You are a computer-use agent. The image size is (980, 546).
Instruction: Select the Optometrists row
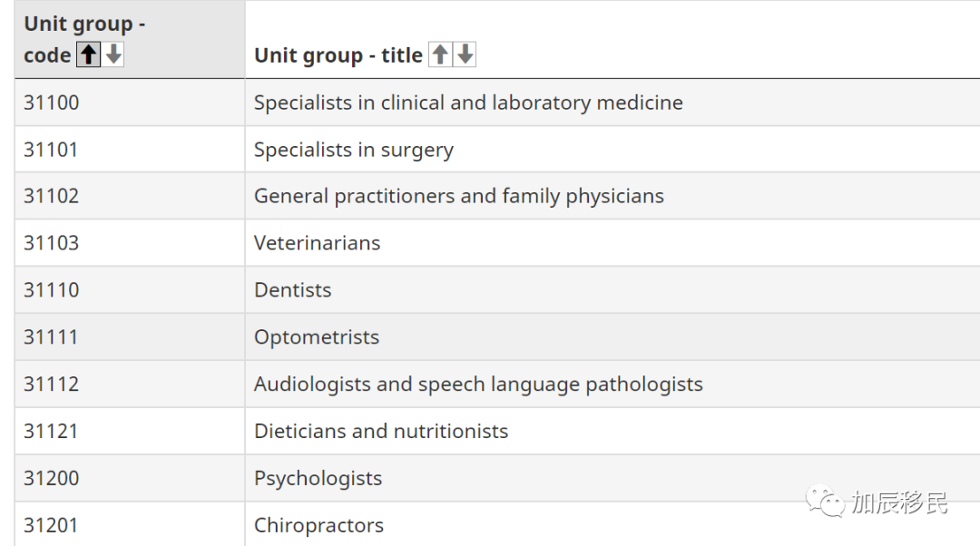[497, 336]
